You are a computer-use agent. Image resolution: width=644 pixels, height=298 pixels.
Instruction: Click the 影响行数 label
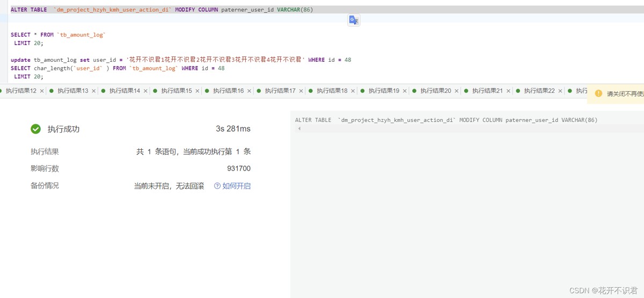[x=45, y=169]
